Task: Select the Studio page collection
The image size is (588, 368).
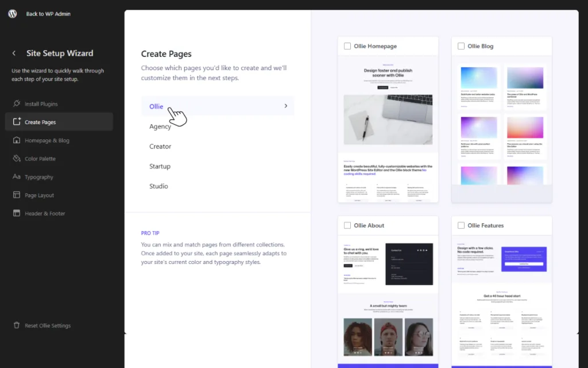Action: click(x=158, y=186)
